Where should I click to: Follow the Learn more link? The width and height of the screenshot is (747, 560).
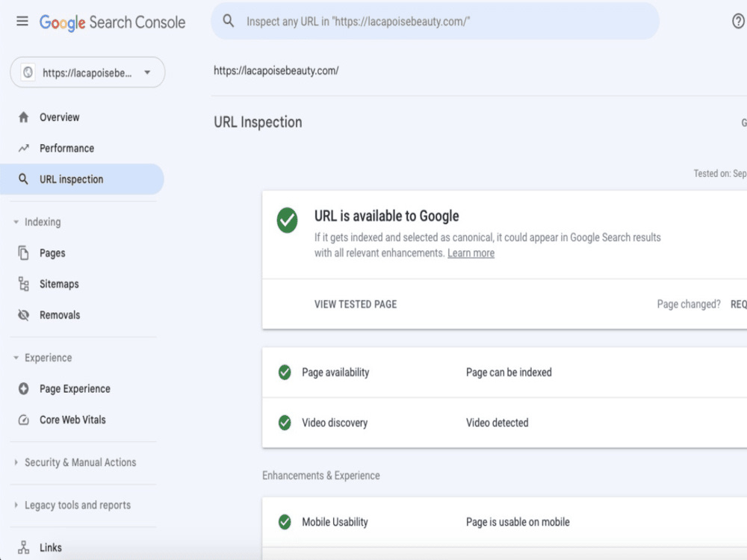(x=471, y=253)
